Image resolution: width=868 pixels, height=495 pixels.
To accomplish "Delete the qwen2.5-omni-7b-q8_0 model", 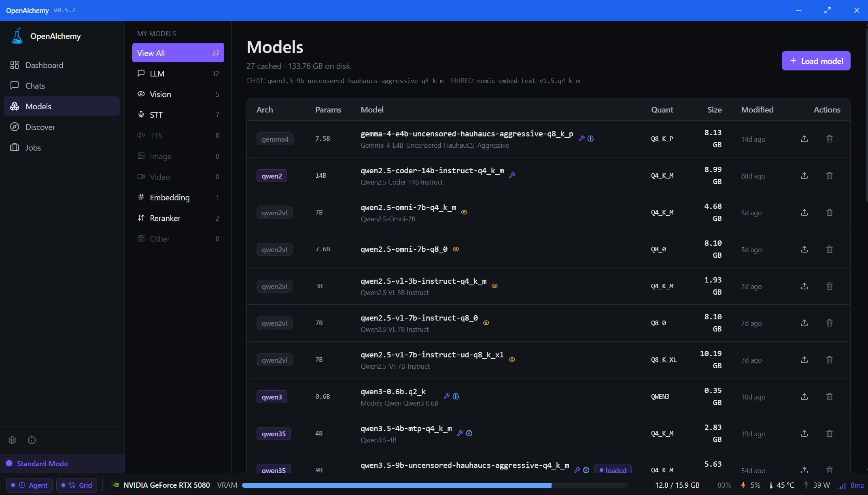I will [x=829, y=249].
